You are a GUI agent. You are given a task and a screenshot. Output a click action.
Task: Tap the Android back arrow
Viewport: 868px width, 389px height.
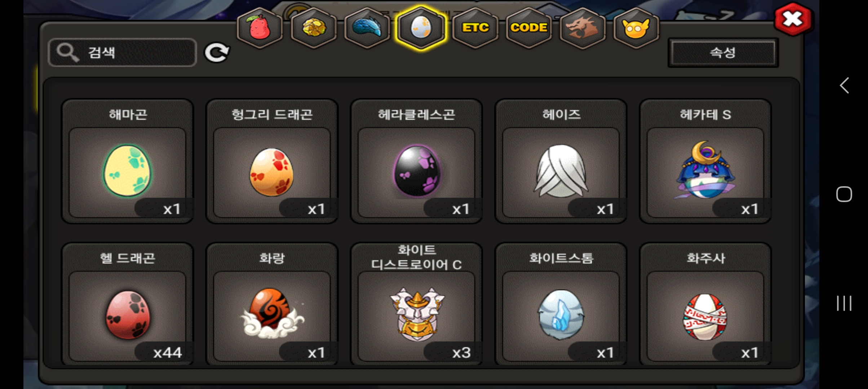click(x=844, y=85)
